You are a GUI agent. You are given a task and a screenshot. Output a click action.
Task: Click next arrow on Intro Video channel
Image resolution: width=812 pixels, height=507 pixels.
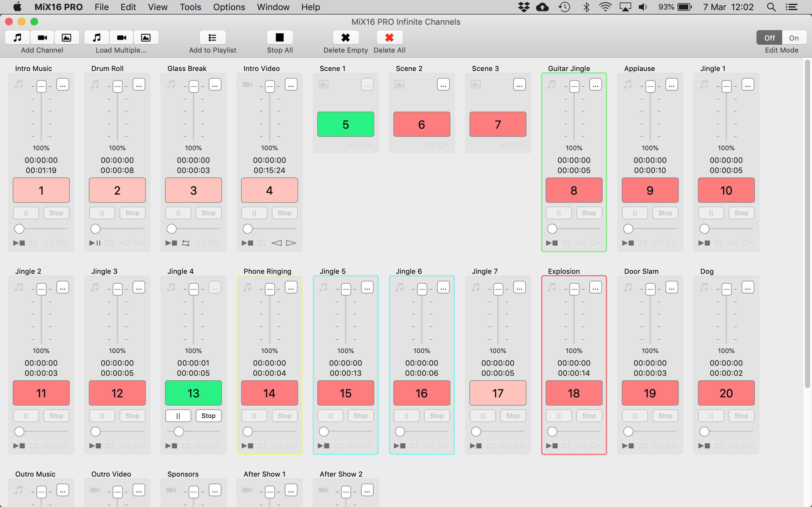click(291, 243)
